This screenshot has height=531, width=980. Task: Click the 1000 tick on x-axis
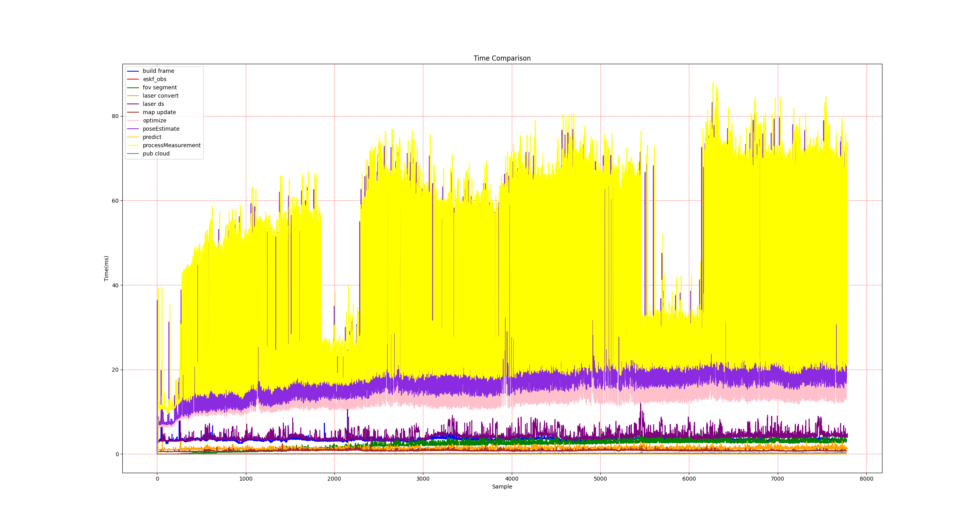[x=245, y=479]
